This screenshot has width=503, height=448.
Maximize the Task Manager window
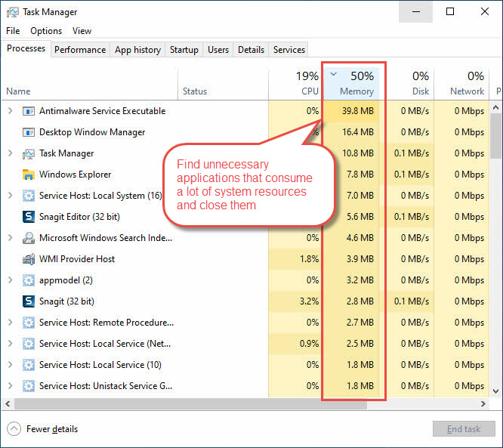(450, 11)
